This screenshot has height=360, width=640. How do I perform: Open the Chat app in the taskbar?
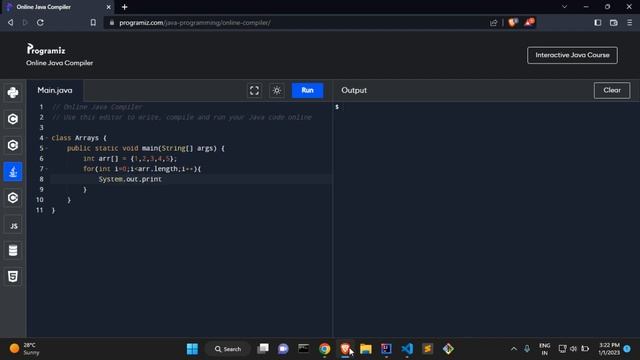coord(283,349)
